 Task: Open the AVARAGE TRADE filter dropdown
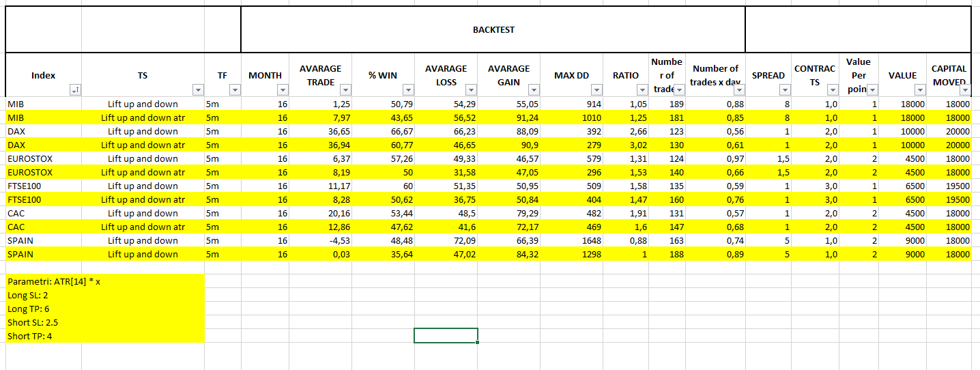click(345, 90)
